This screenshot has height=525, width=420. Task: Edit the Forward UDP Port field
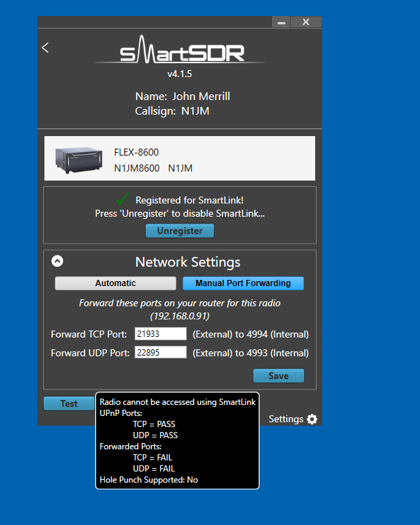(160, 352)
